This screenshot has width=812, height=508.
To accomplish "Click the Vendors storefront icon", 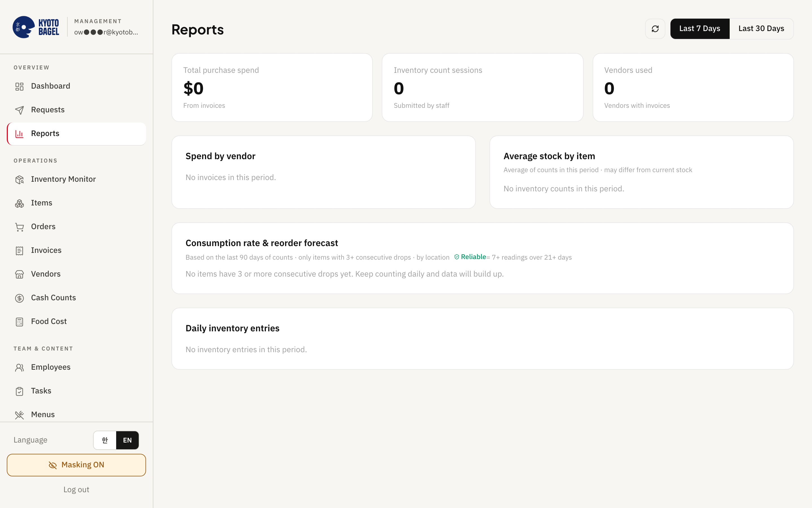I will (19, 275).
